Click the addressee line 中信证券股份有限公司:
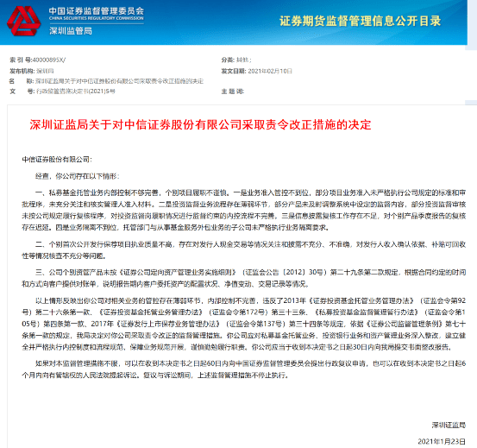The height and width of the screenshot is (448, 477). click(57, 160)
